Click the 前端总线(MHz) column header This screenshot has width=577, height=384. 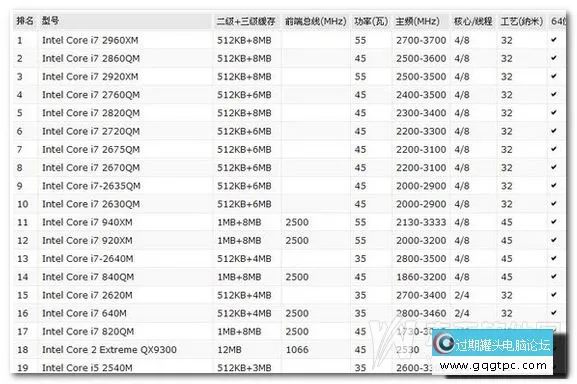click(315, 21)
